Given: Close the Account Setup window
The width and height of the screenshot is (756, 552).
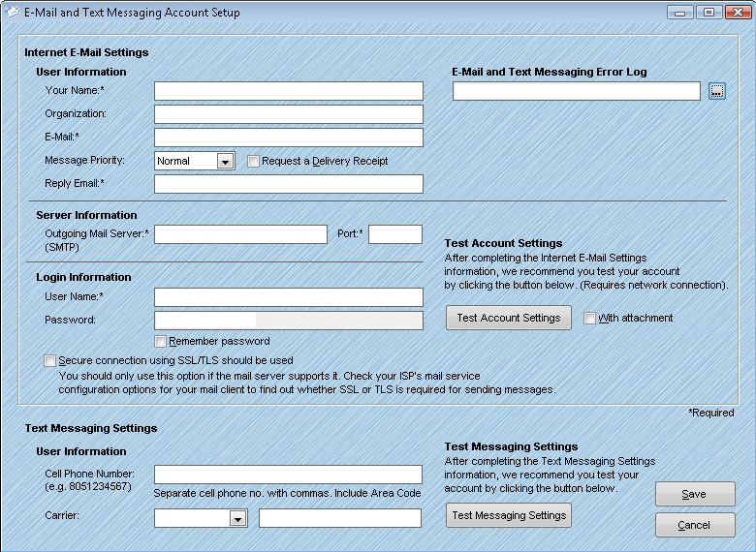Looking at the screenshot, I should pyautogui.click(x=738, y=12).
